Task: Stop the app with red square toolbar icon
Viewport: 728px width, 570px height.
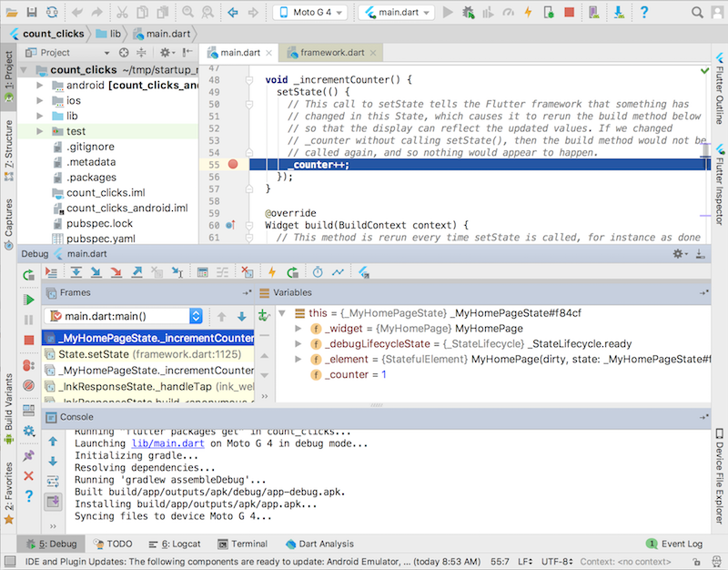Action: [x=570, y=12]
